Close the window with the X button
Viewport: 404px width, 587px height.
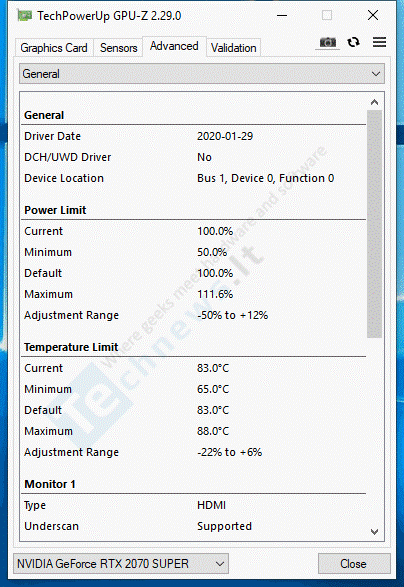[x=373, y=16]
